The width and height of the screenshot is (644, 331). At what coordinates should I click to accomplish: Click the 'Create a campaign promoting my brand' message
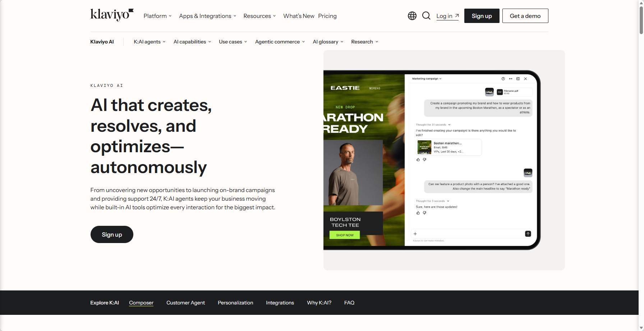click(x=478, y=108)
